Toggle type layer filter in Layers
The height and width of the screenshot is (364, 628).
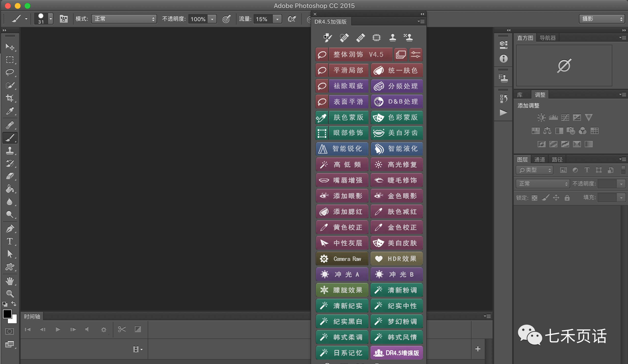pos(587,170)
